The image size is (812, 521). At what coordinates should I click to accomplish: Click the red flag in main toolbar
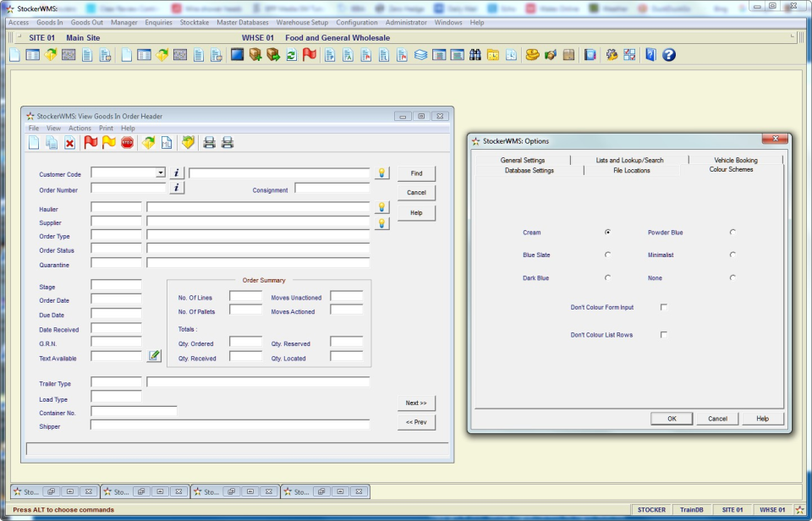pyautogui.click(x=310, y=55)
